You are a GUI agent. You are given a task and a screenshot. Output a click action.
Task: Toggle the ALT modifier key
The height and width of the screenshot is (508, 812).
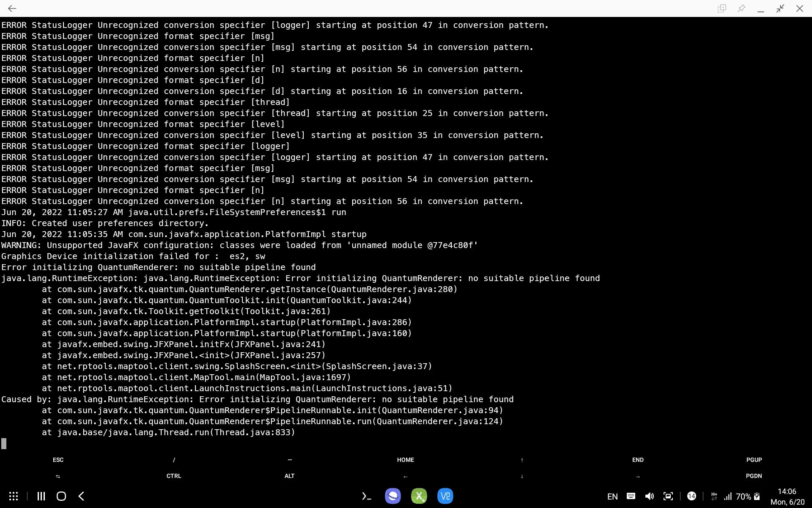coord(289,476)
